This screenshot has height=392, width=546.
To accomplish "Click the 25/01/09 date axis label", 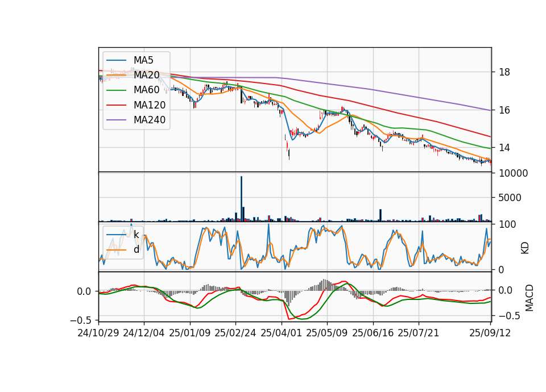I will click(x=190, y=333).
